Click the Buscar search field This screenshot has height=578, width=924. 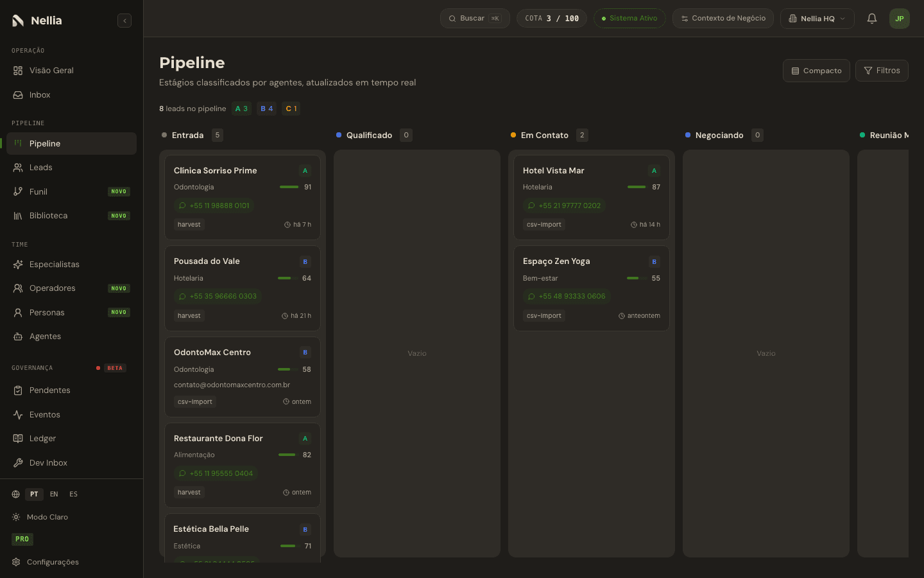(x=475, y=19)
